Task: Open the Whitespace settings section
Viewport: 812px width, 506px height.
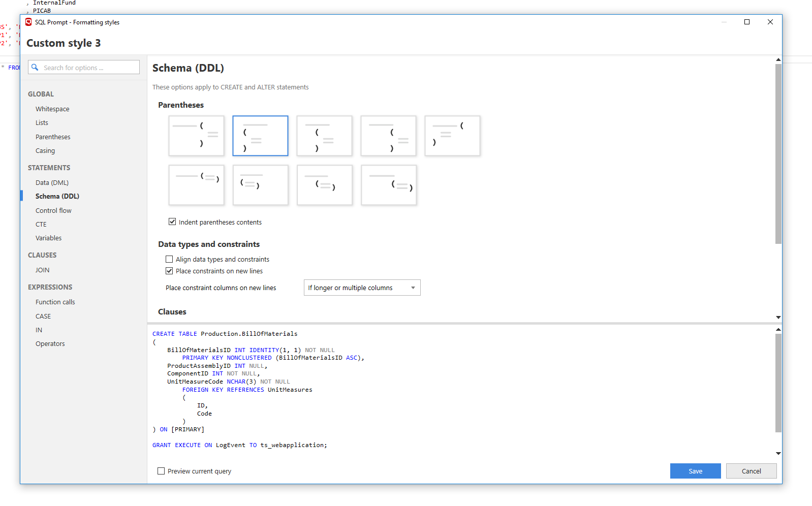Action: pos(52,109)
